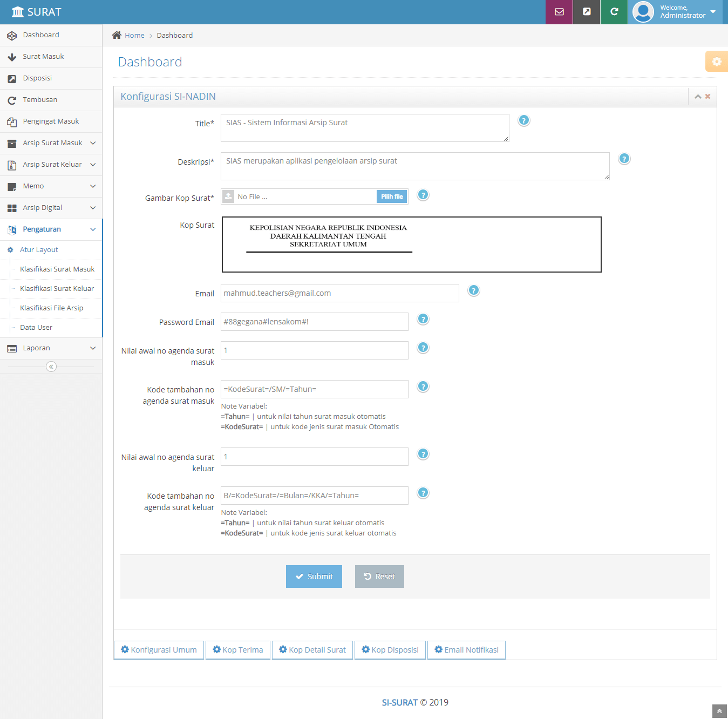The width and height of the screenshot is (728, 719).
Task: Show help for Password Email field
Action: point(423,319)
